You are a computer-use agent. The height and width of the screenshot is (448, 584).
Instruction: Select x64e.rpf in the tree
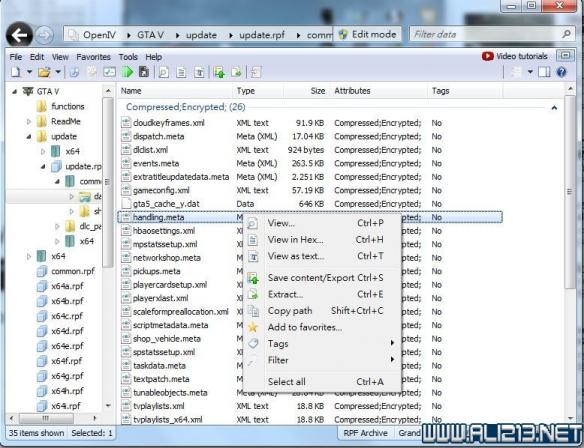[x=67, y=346]
